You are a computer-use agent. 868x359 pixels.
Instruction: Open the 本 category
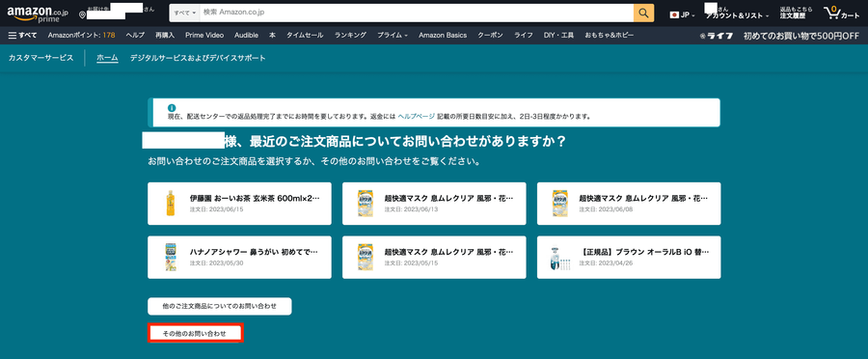(x=272, y=35)
